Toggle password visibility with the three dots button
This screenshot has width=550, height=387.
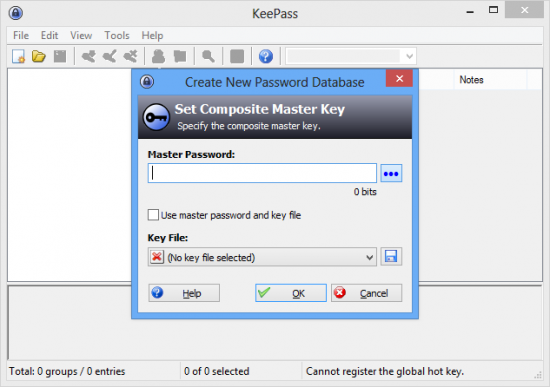click(391, 173)
